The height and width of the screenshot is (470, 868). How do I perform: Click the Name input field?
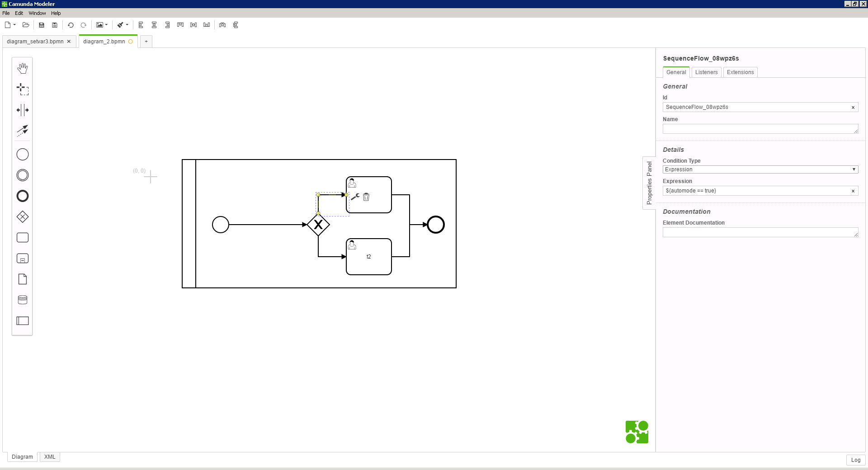pyautogui.click(x=760, y=129)
